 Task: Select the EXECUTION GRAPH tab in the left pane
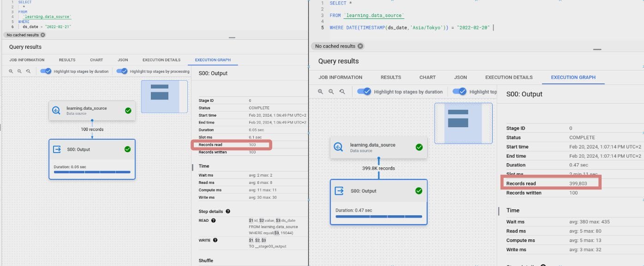click(213, 60)
